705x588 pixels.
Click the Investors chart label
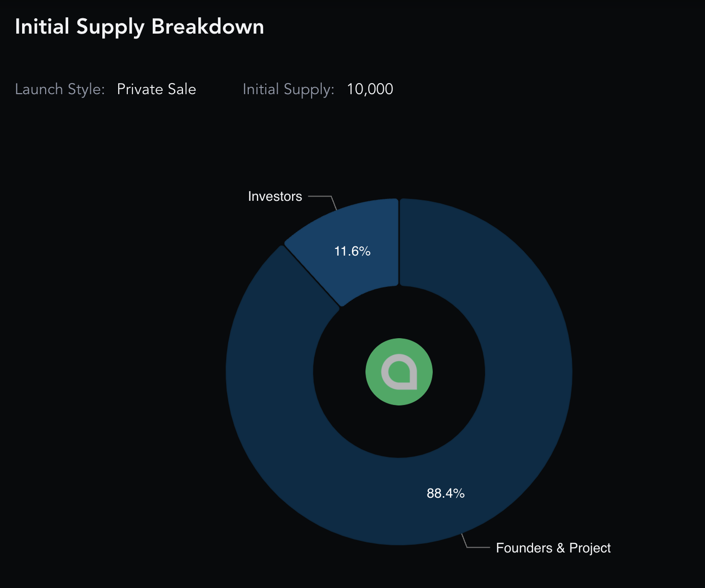coord(275,196)
